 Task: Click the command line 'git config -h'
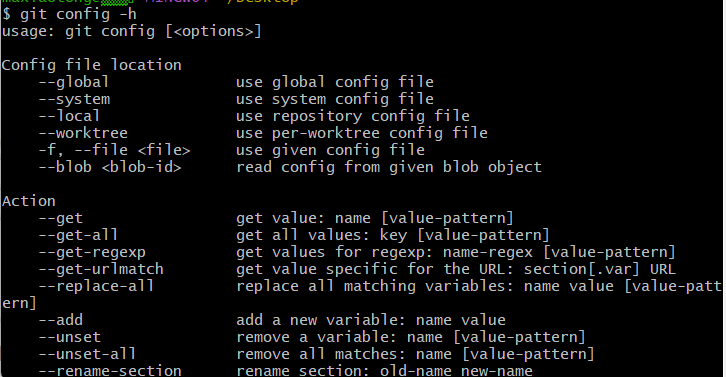(x=78, y=14)
